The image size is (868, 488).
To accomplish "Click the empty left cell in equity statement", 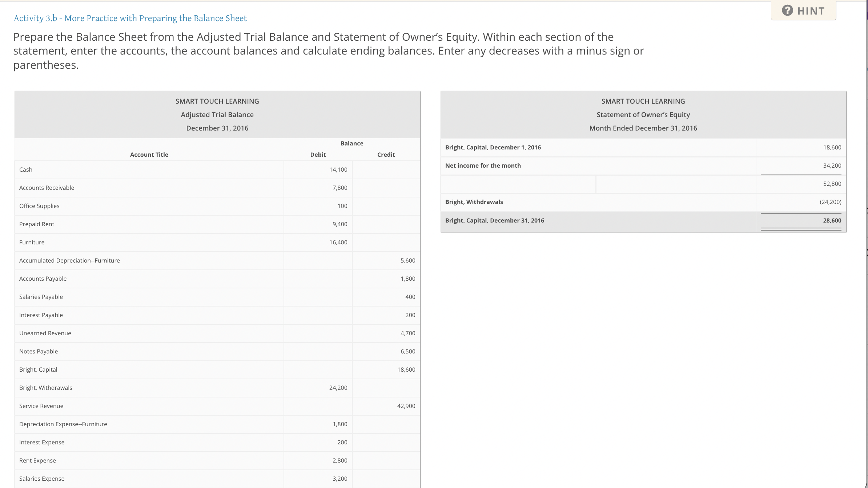I will coord(518,184).
